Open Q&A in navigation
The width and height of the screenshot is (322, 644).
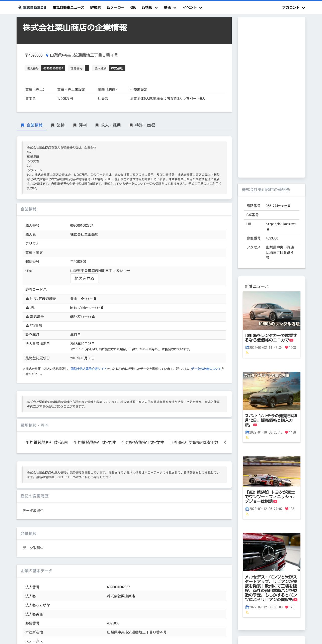click(133, 8)
